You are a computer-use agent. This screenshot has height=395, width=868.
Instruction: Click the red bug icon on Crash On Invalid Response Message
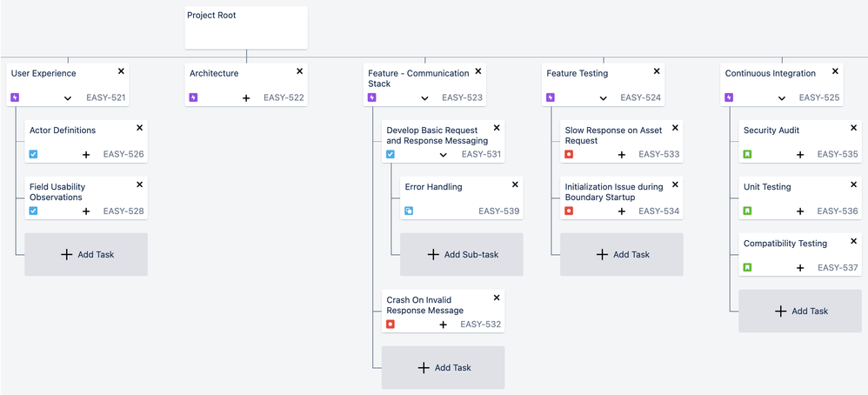coord(391,325)
